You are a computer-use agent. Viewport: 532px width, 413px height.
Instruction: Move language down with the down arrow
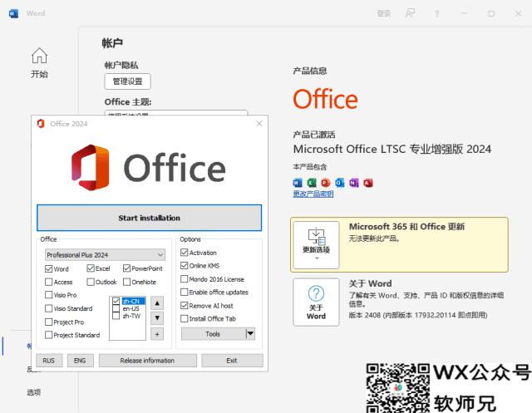(157, 318)
